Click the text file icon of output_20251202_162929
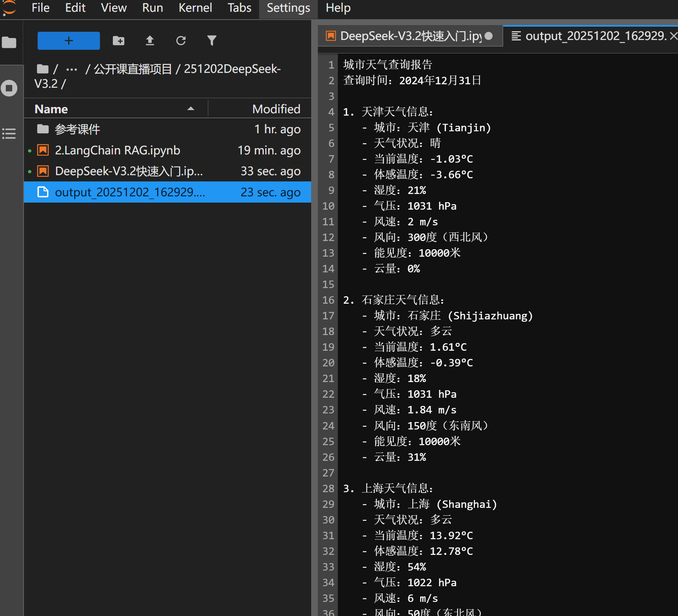This screenshot has height=616, width=678. (43, 192)
